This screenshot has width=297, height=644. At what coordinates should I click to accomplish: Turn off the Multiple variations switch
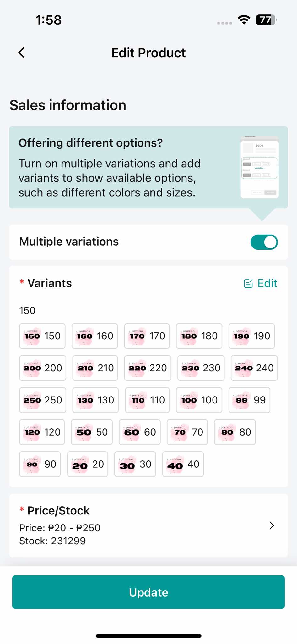264,242
